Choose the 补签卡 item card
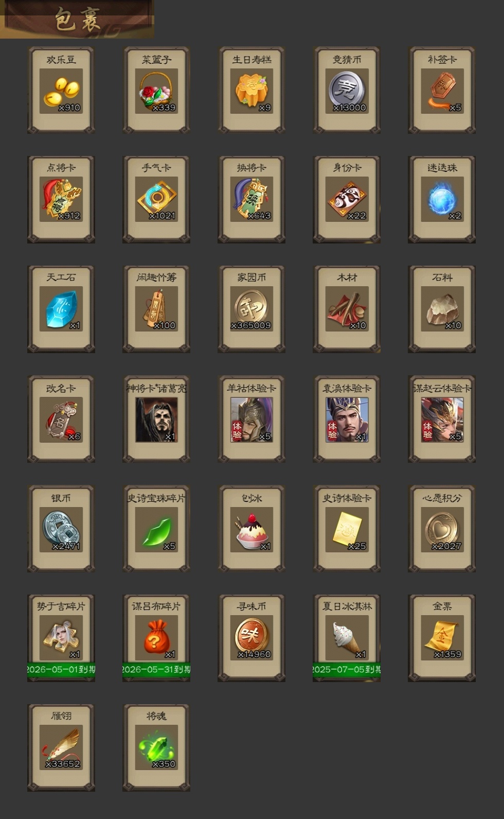The width and height of the screenshot is (504, 819). click(x=442, y=90)
